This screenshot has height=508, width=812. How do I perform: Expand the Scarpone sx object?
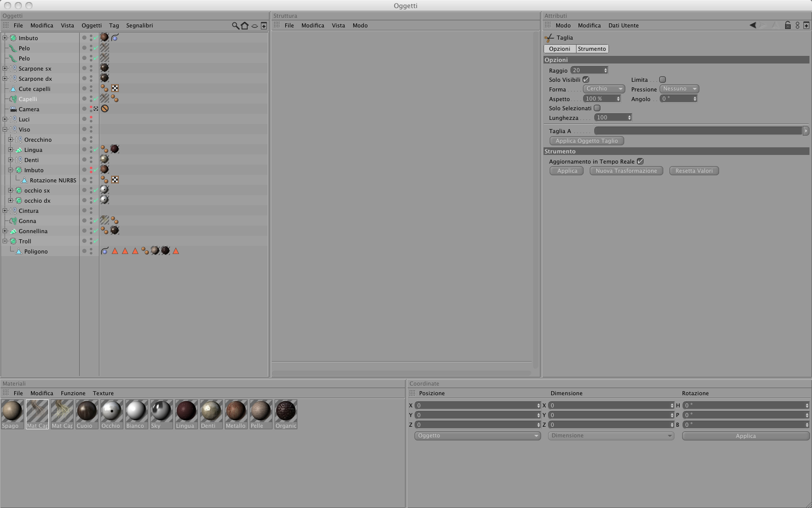pos(5,69)
